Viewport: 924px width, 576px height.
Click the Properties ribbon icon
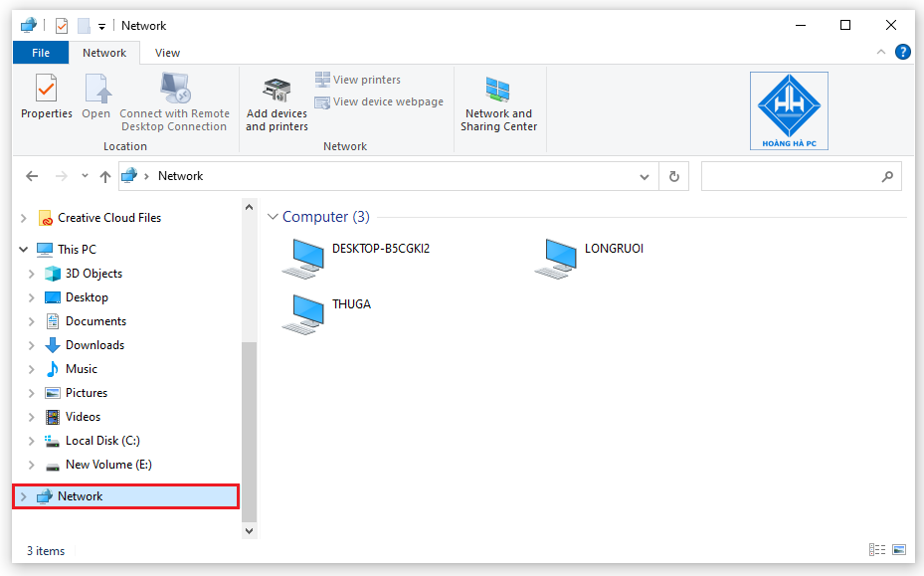tap(46, 89)
